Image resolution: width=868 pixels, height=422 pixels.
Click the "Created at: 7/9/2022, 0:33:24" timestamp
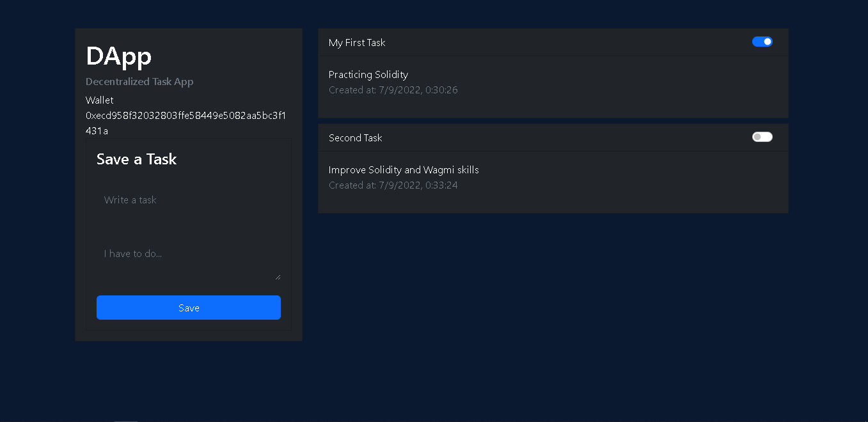393,185
